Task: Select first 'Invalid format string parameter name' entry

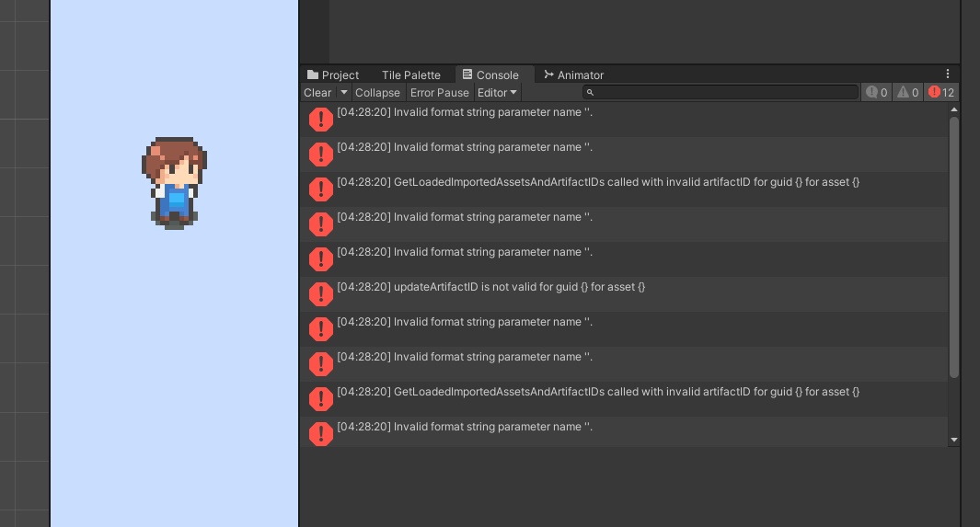Action: [624, 120]
